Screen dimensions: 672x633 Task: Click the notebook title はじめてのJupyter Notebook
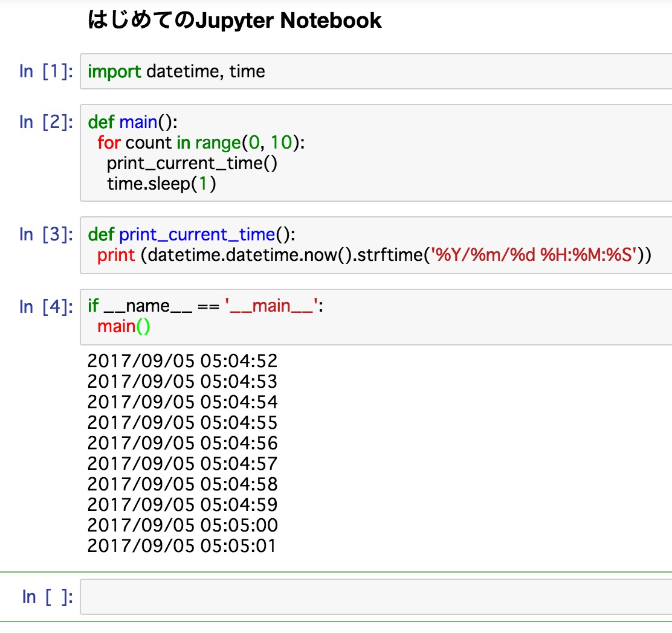pos(234,20)
